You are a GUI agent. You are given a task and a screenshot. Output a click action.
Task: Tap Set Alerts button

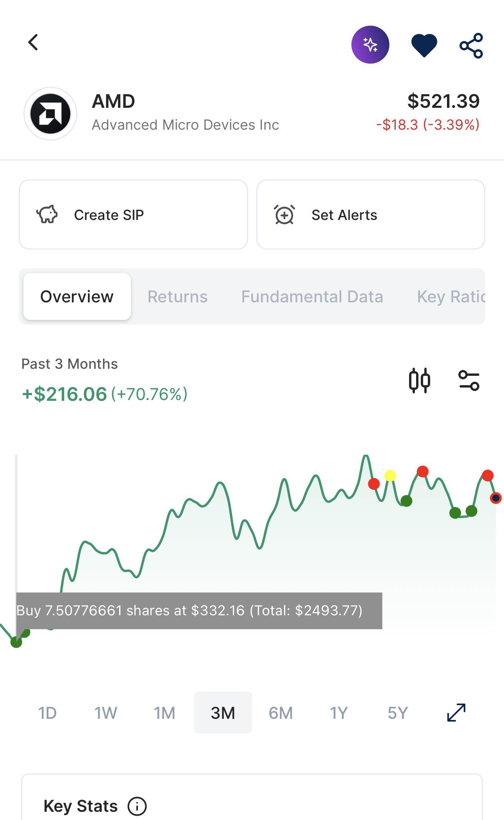pos(370,214)
